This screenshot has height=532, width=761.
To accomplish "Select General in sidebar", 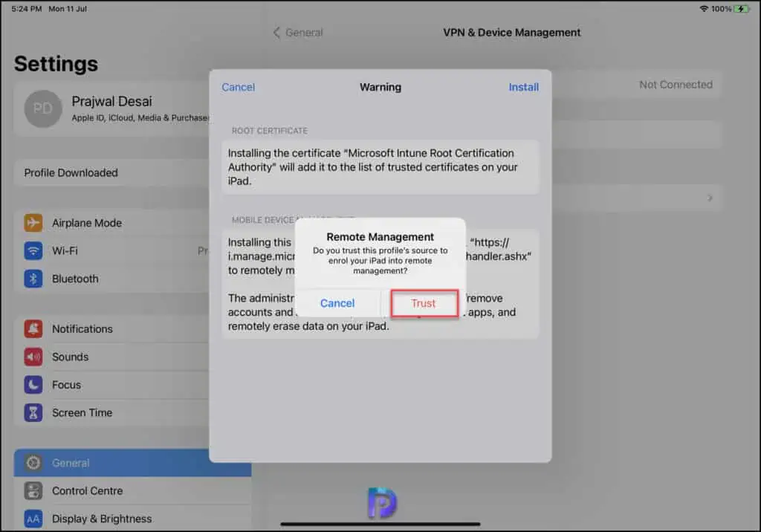I will click(132, 463).
